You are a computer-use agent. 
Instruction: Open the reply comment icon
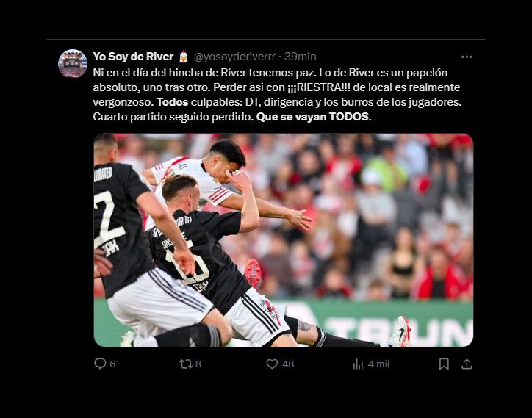100,364
